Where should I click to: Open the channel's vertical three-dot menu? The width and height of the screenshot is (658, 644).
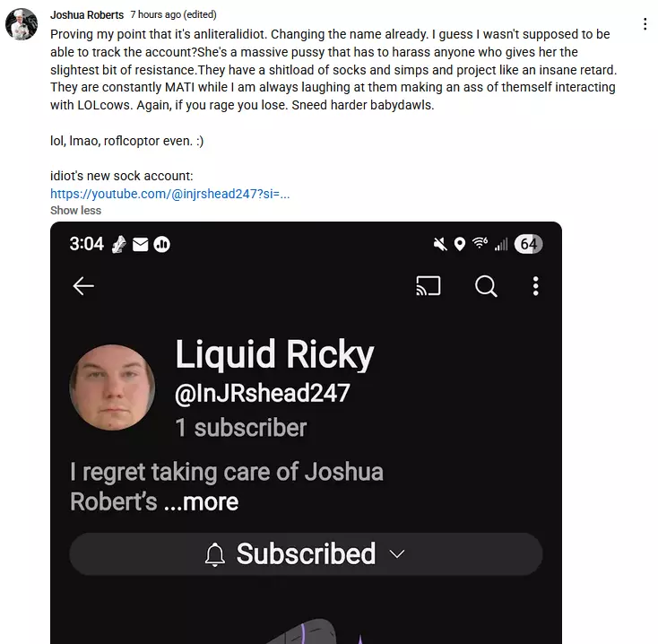point(535,286)
